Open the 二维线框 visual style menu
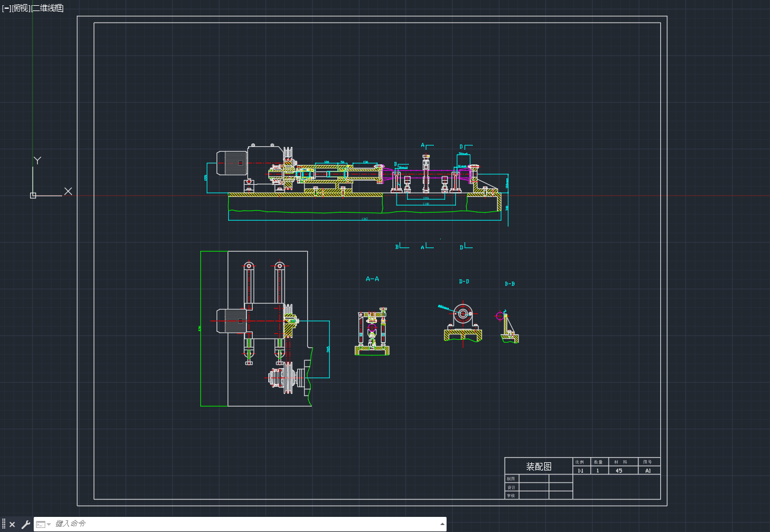Viewport: 770px width, 532px height. pyautogui.click(x=48, y=8)
